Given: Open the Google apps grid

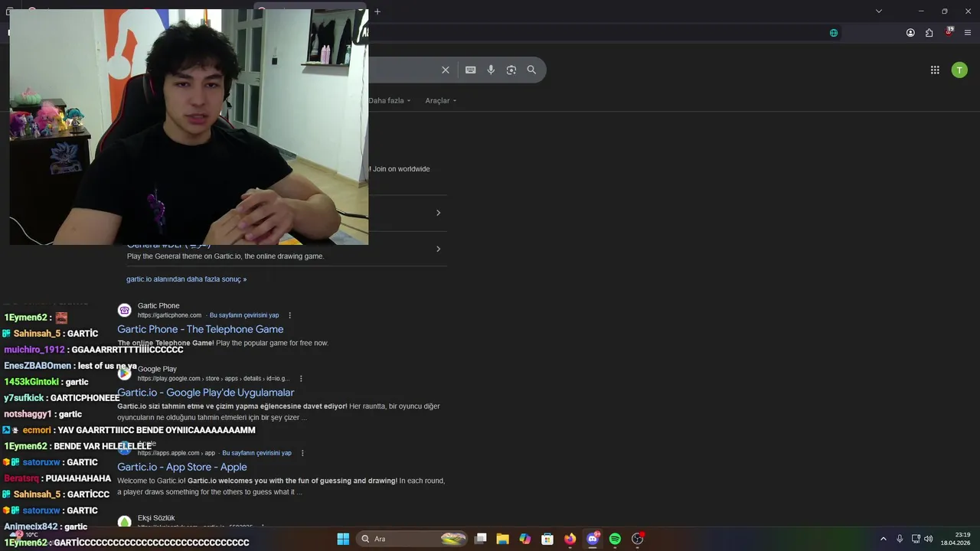Looking at the screenshot, I should 935,70.
